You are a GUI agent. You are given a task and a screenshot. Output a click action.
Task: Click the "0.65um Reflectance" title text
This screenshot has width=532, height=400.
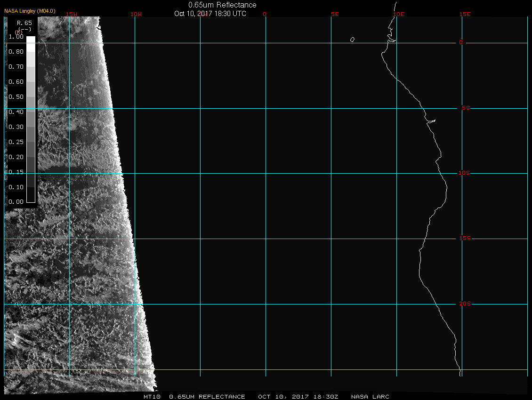pyautogui.click(x=222, y=5)
